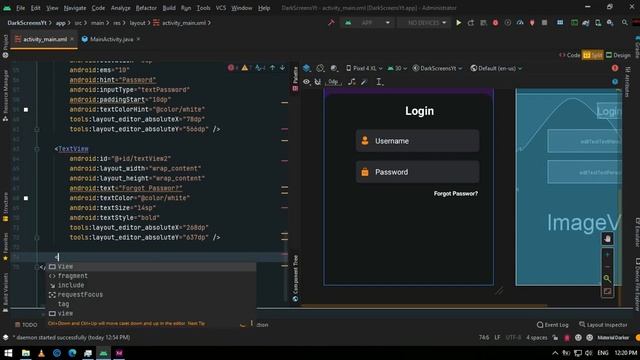Open Search Everywhere magnifier in top toolbar
Image resolution: width=640 pixels, height=360 pixels.
click(624, 23)
